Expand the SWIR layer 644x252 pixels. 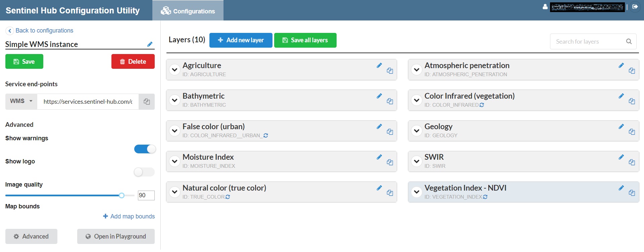pos(416,161)
